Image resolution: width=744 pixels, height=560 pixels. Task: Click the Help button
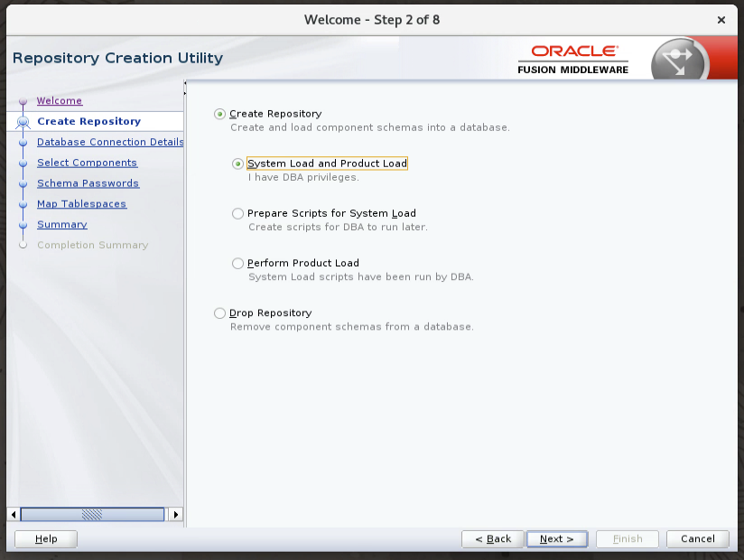[46, 539]
